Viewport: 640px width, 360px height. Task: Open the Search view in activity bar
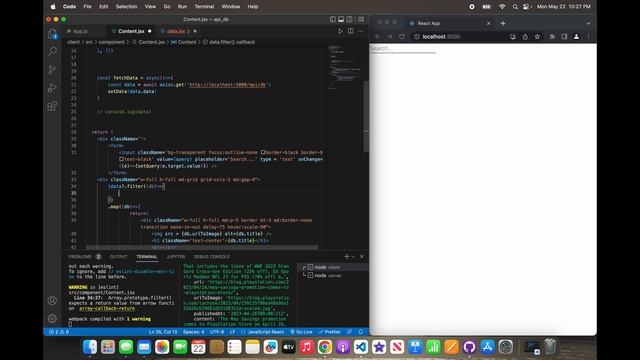pos(52,51)
